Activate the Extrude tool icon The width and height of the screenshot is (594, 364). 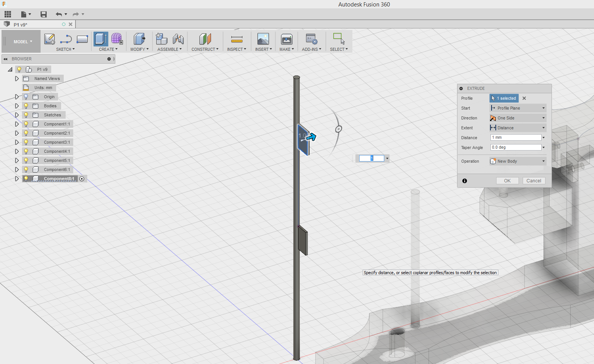click(x=101, y=39)
